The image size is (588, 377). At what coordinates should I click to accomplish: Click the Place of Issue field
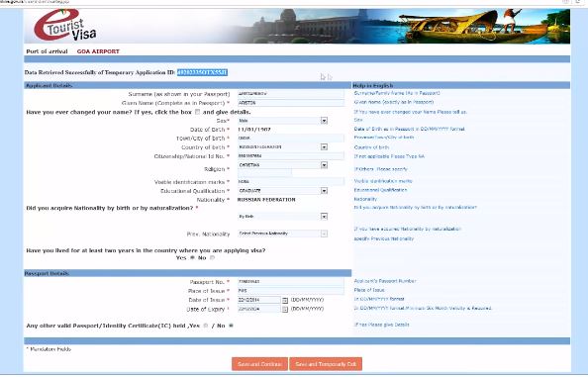point(291,291)
